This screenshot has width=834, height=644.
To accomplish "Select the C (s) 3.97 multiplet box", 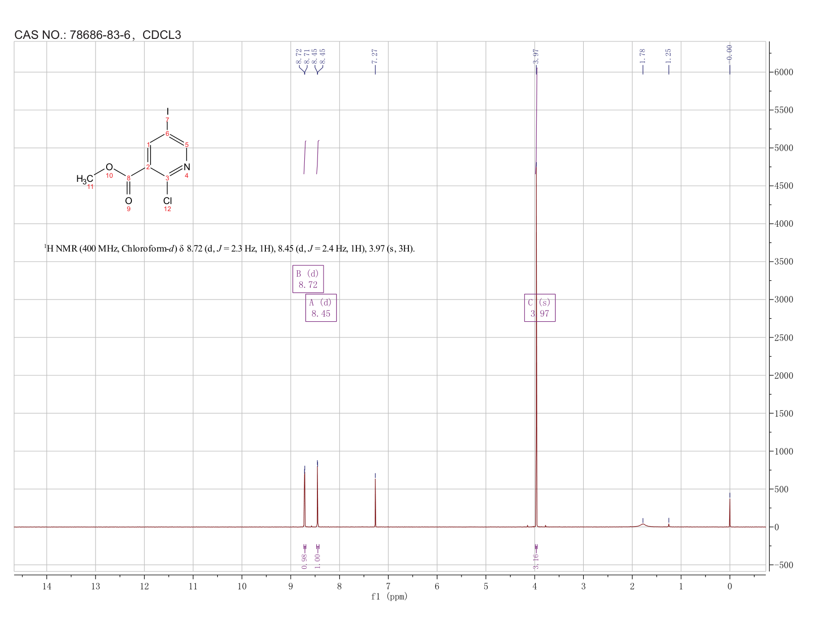I will click(x=540, y=308).
